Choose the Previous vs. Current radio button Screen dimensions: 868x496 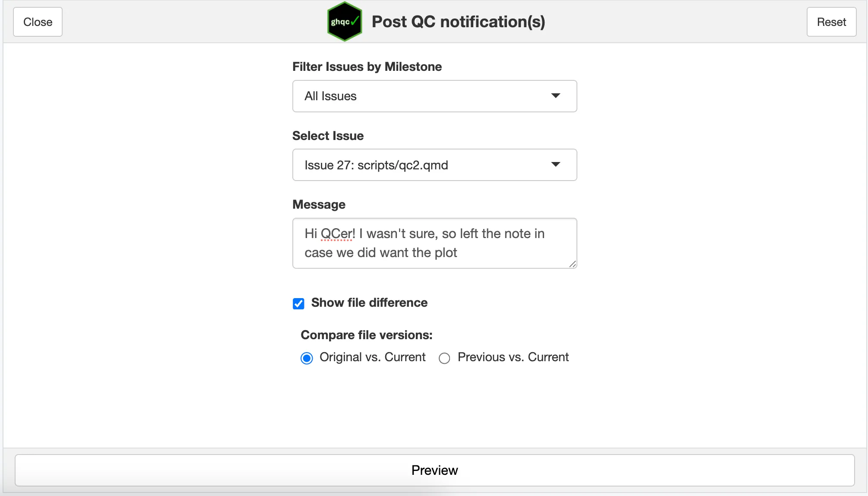tap(444, 358)
